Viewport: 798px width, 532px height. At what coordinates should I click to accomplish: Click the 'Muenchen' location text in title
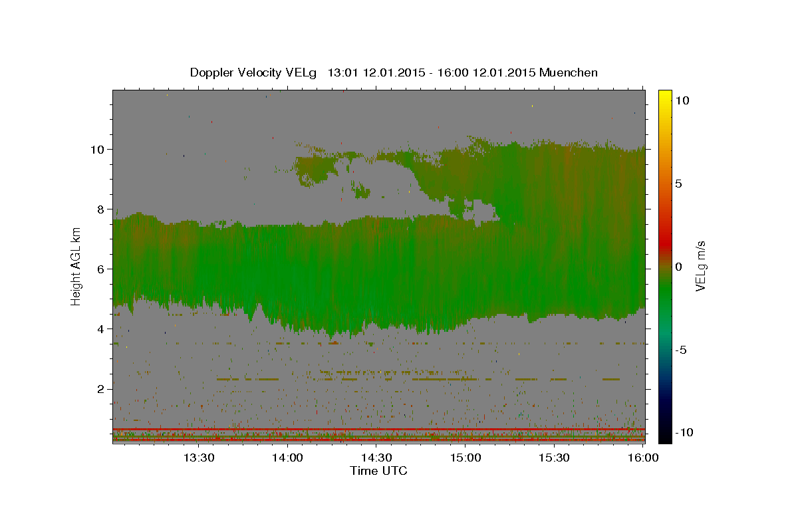pyautogui.click(x=569, y=72)
